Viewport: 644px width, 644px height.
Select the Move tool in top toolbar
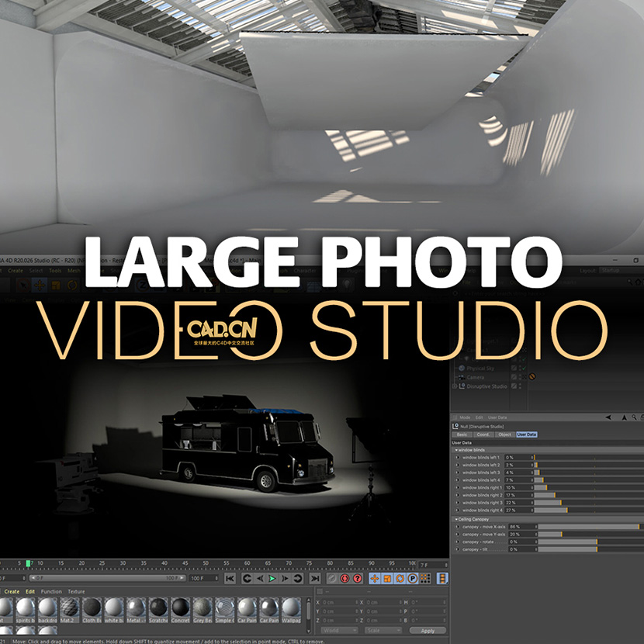40,285
